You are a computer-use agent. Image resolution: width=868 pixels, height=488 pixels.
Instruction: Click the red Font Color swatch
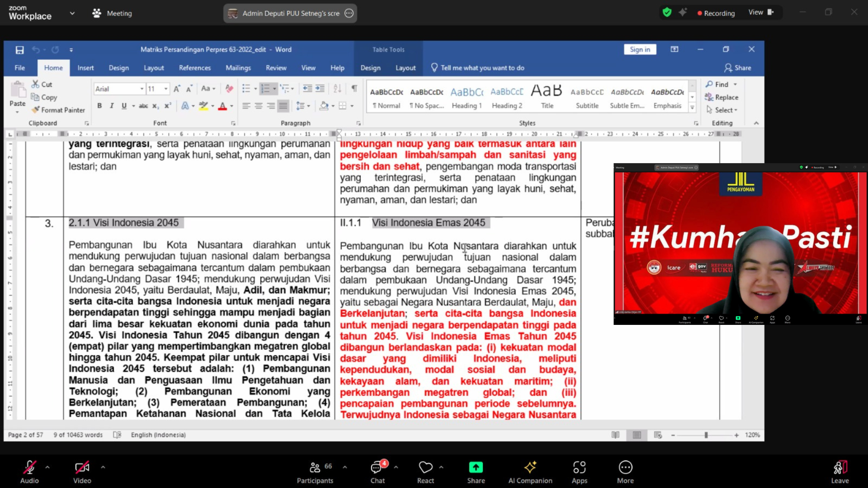[x=222, y=106]
